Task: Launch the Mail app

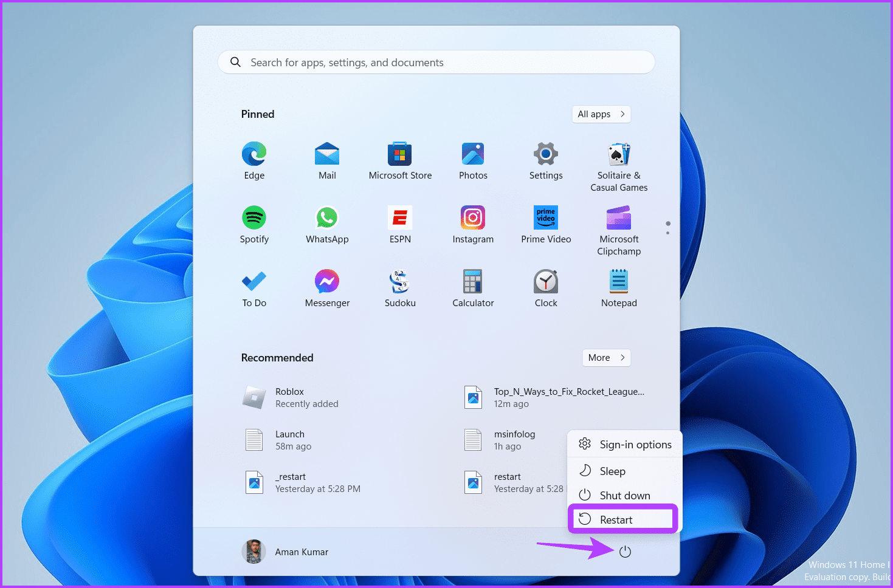Action: click(x=327, y=160)
